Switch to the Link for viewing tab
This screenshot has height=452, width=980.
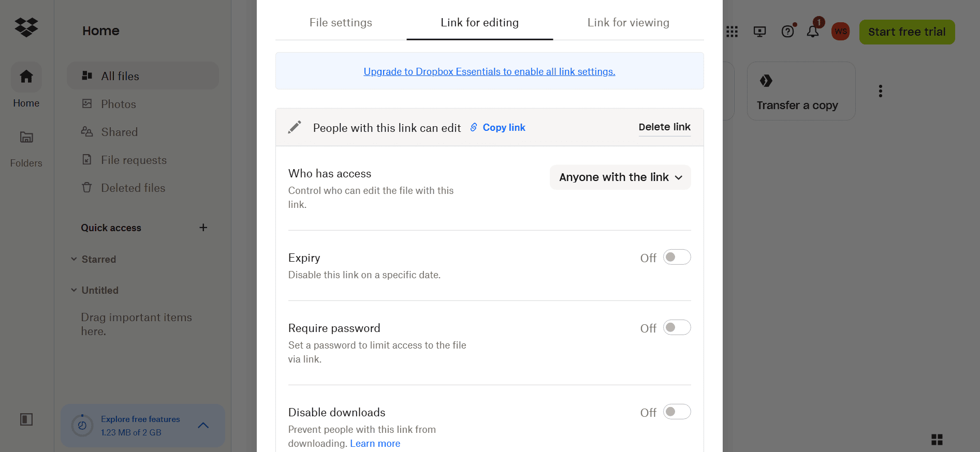pyautogui.click(x=628, y=23)
